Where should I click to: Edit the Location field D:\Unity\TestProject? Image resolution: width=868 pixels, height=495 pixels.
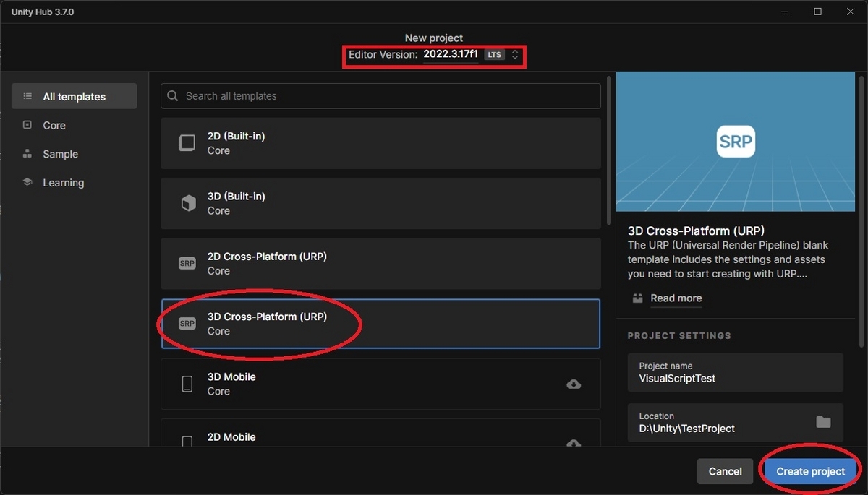click(736, 422)
